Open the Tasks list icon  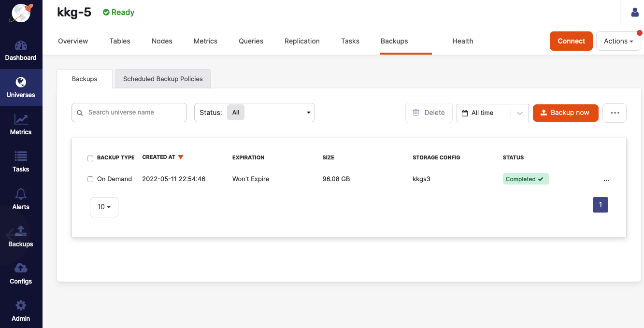[21, 157]
